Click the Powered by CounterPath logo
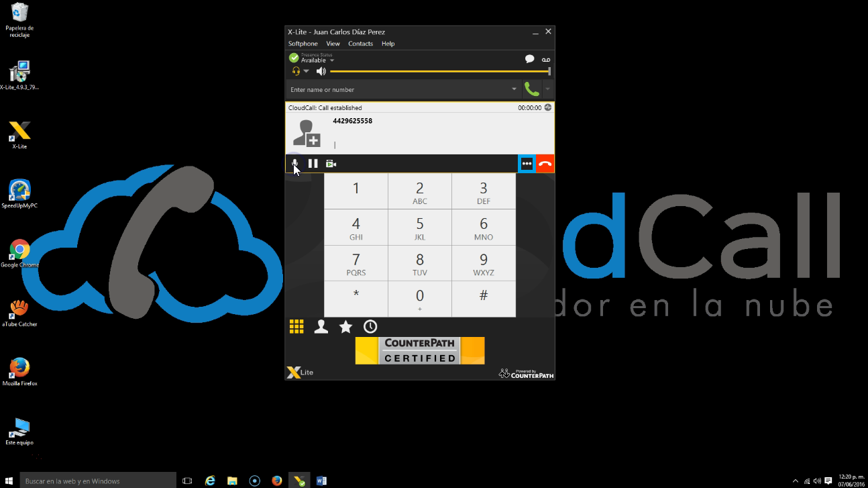Screen dimensions: 868x488 pos(526,373)
